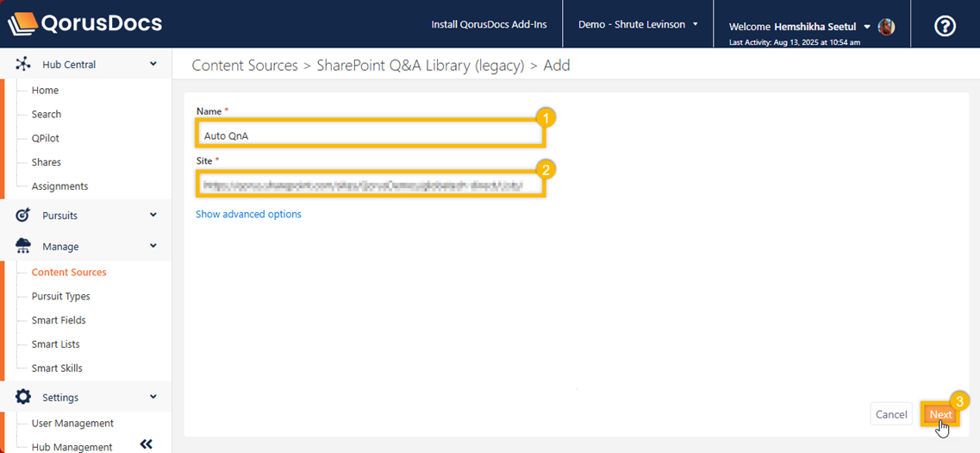Viewport: 980px width, 453px height.
Task: Select QPilot in the sidebar
Action: 46,138
